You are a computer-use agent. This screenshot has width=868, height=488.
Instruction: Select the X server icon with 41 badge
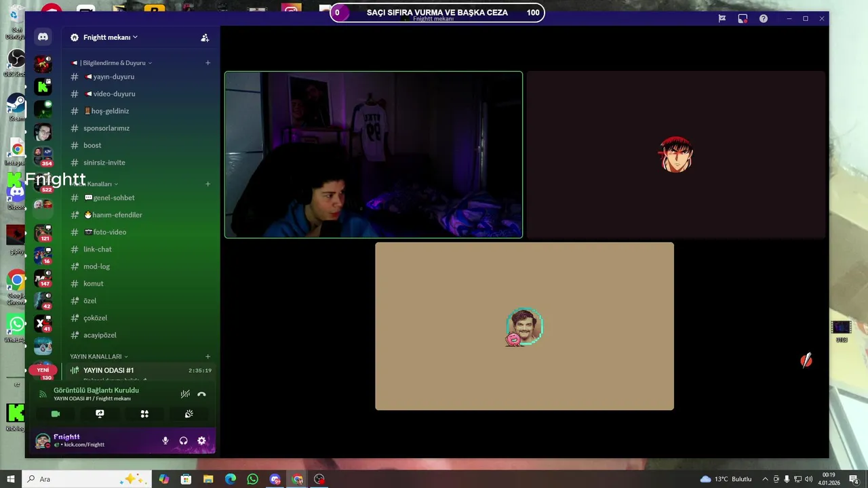(43, 323)
